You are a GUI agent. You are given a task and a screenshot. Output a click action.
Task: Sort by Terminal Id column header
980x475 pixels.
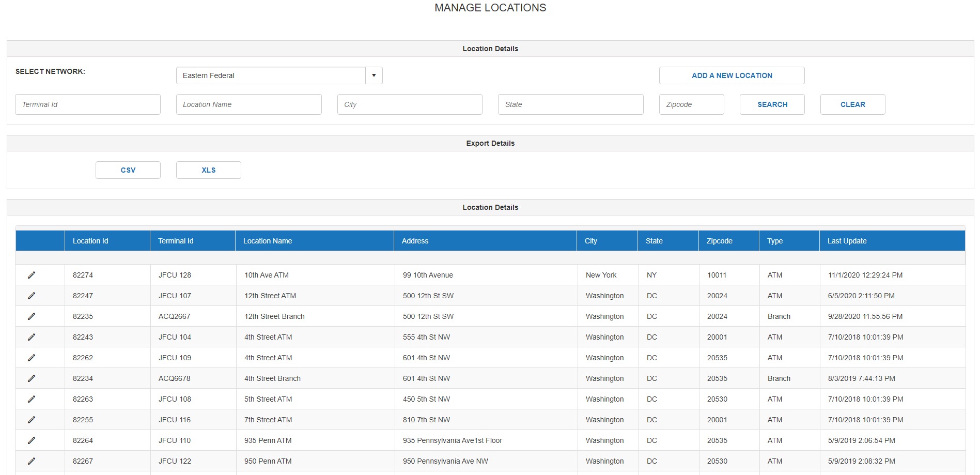pyautogui.click(x=193, y=241)
